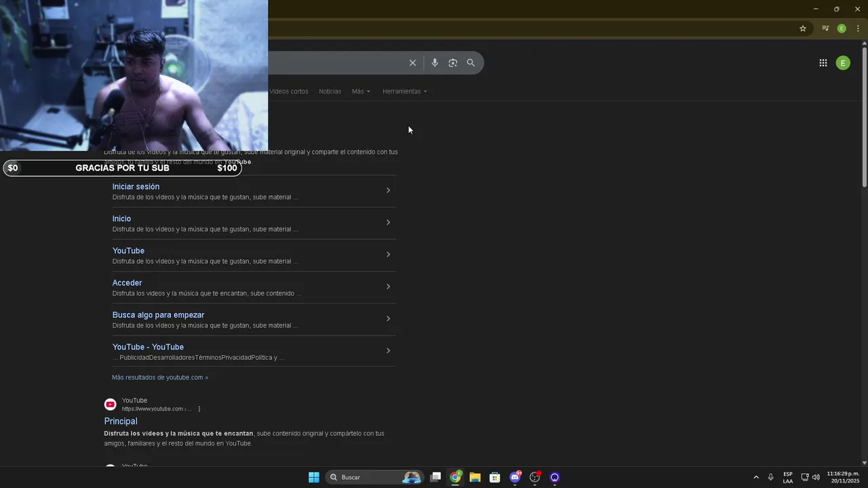868x488 pixels.
Task: Open Discord from the taskbar
Action: point(515,477)
